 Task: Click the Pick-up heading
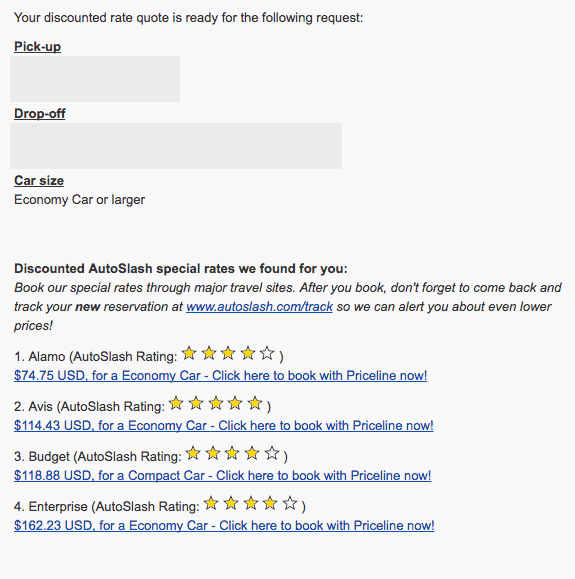(x=37, y=47)
